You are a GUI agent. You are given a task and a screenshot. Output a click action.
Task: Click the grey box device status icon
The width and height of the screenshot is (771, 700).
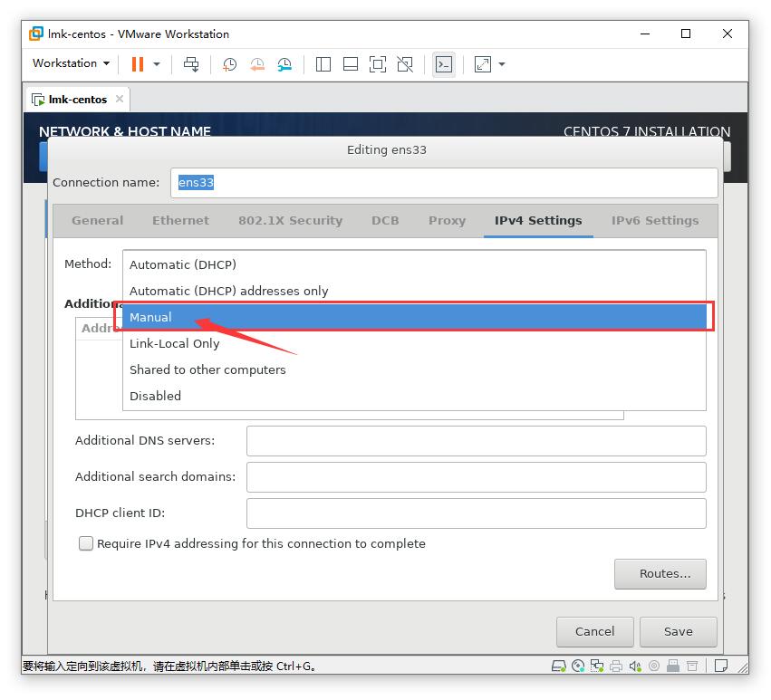(x=692, y=666)
